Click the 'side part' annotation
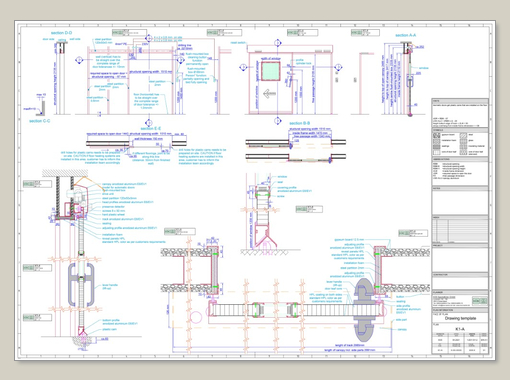The height and width of the screenshot is (380, 510). coord(401,320)
